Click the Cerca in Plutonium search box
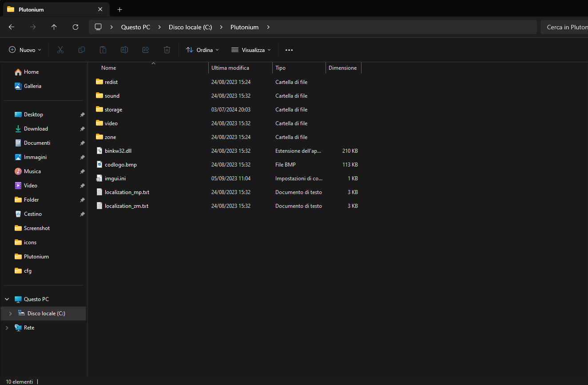The width and height of the screenshot is (588, 385). pos(564,27)
